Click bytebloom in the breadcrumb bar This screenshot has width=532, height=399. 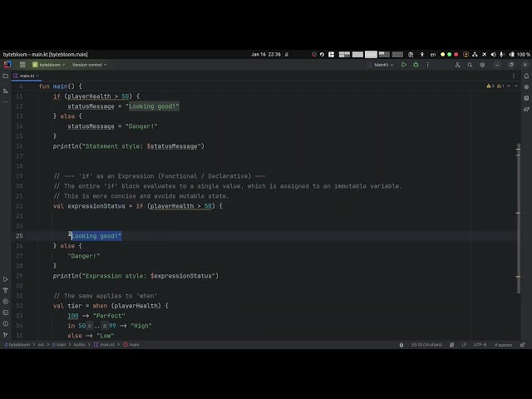tap(17, 345)
